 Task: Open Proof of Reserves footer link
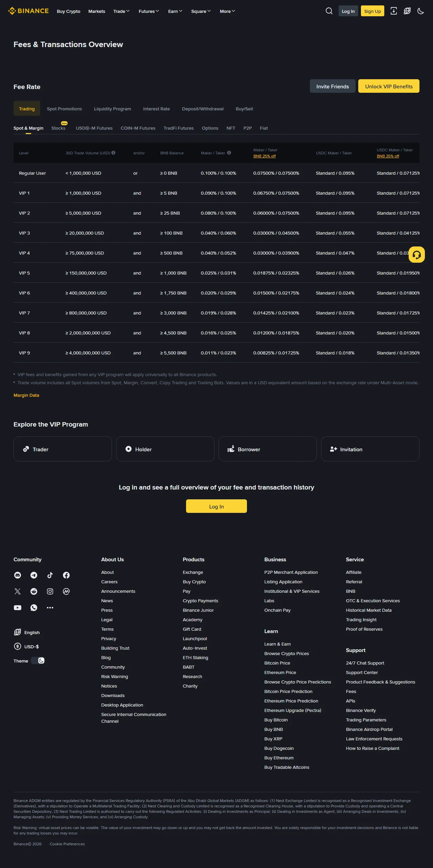364,629
